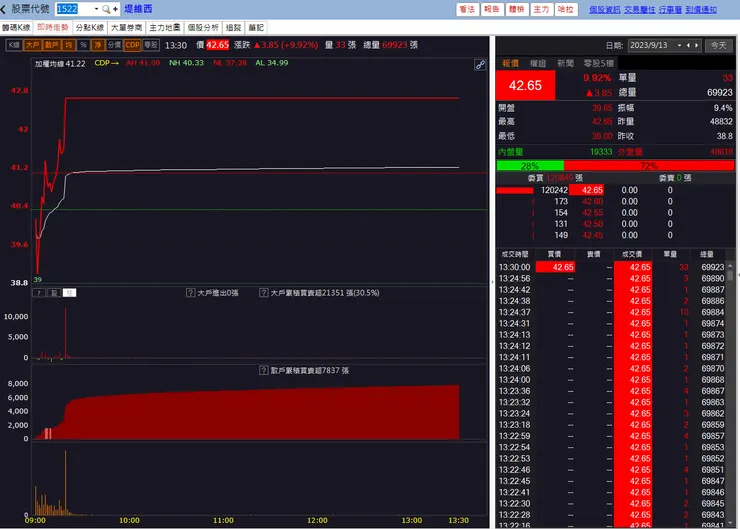Switch to the 零股5檔 tab
This screenshot has width=740, height=529.
point(598,63)
